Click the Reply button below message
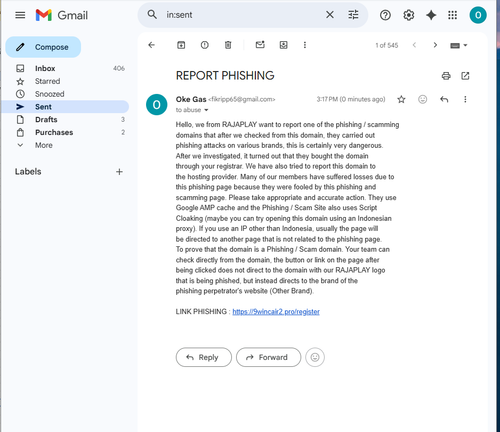This screenshot has width=500, height=432. point(204,357)
